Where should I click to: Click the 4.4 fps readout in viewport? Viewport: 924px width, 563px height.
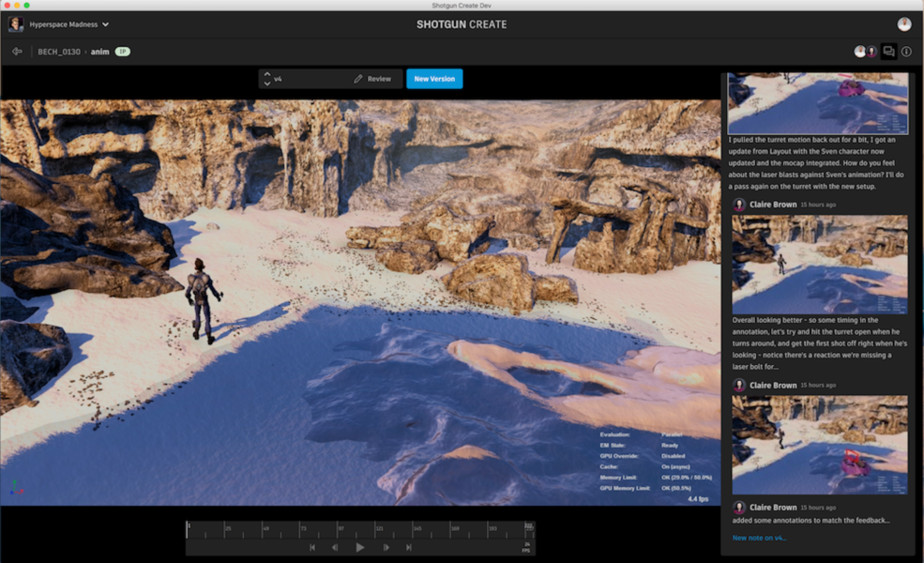698,499
